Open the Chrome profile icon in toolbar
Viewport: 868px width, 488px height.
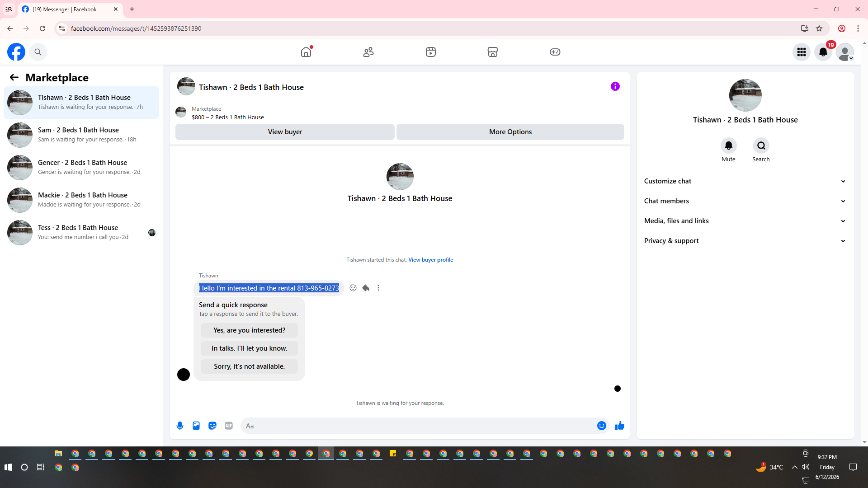pyautogui.click(x=842, y=28)
